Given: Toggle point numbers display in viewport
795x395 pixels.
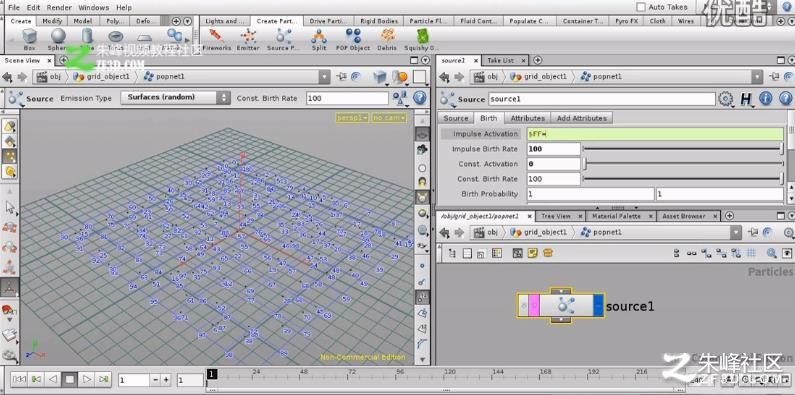Looking at the screenshot, I should coord(422,297).
